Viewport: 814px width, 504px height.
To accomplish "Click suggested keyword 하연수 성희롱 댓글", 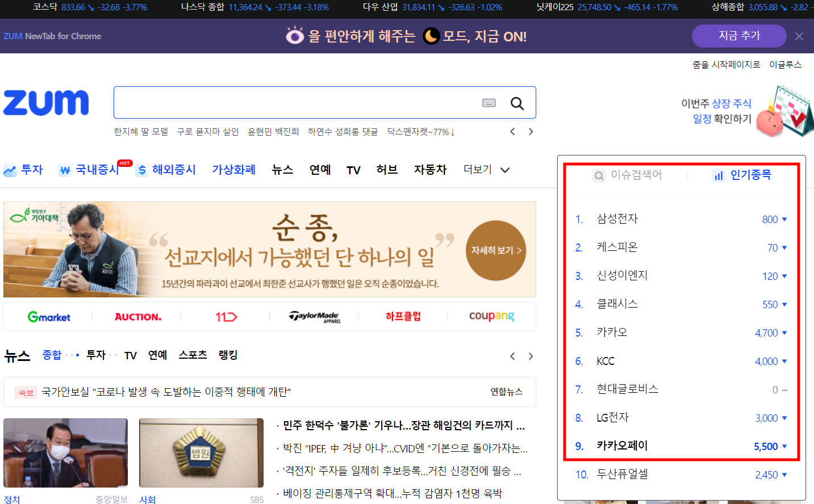I will tap(343, 132).
